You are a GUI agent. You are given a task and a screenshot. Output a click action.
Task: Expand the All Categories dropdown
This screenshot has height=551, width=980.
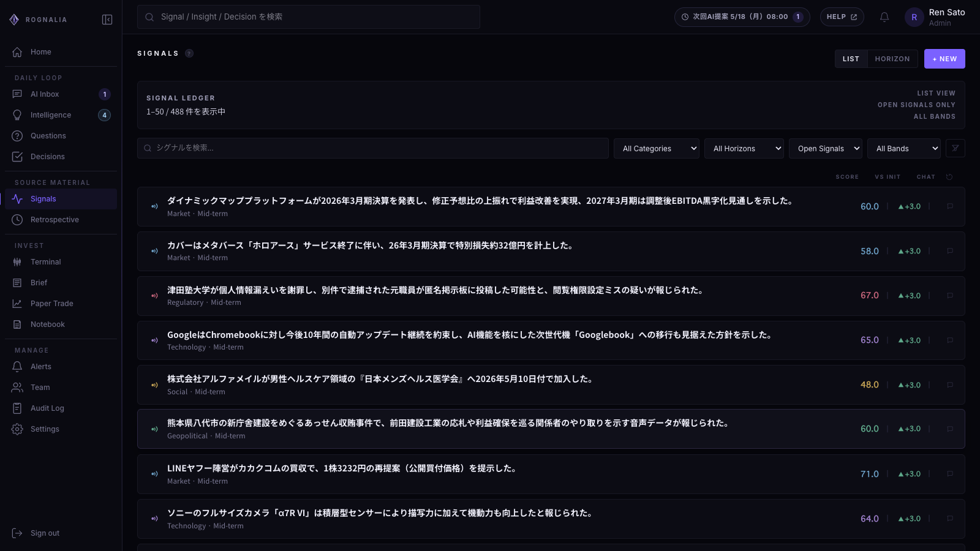[657, 148]
